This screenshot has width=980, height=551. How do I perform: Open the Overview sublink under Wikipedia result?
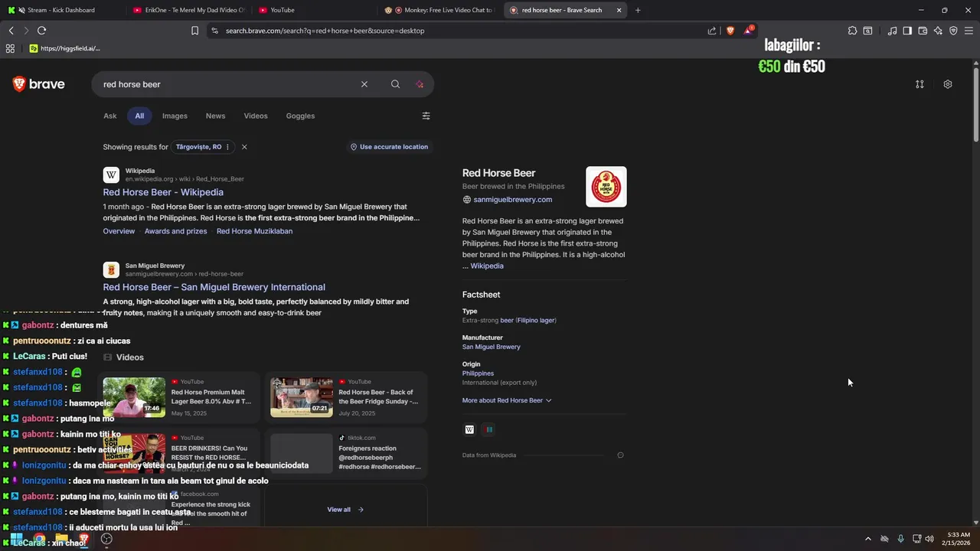pyautogui.click(x=119, y=231)
